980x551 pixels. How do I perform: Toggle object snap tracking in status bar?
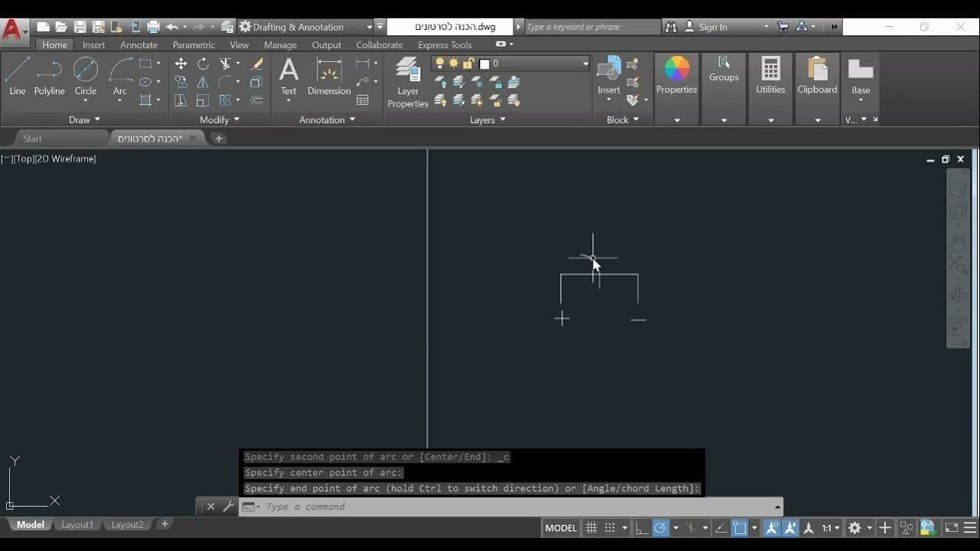[x=720, y=528]
